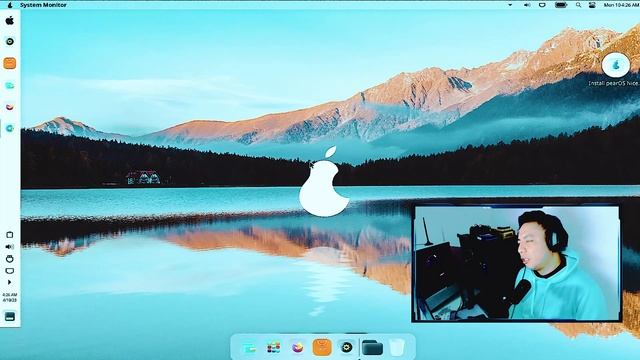640x360 pixels.
Task: Open the Trash in the dock
Action: click(397, 348)
